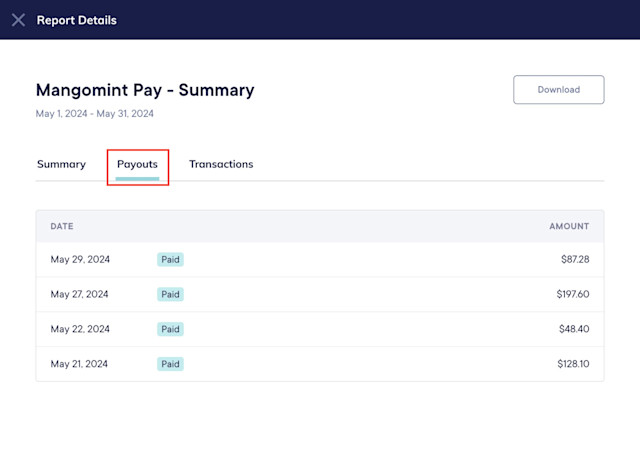Click the $197.60 amount

point(573,294)
